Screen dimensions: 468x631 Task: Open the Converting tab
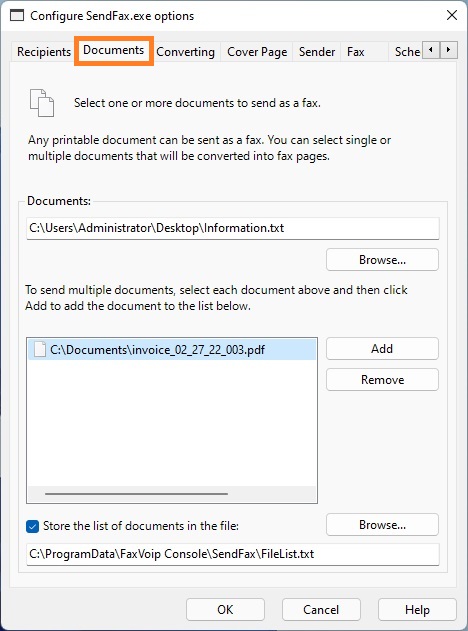[186, 52]
